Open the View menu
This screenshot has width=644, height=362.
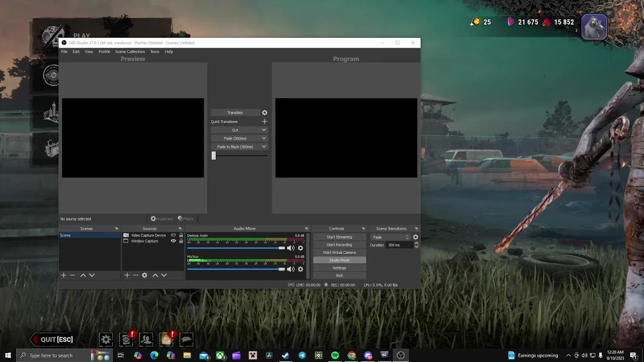click(89, 51)
